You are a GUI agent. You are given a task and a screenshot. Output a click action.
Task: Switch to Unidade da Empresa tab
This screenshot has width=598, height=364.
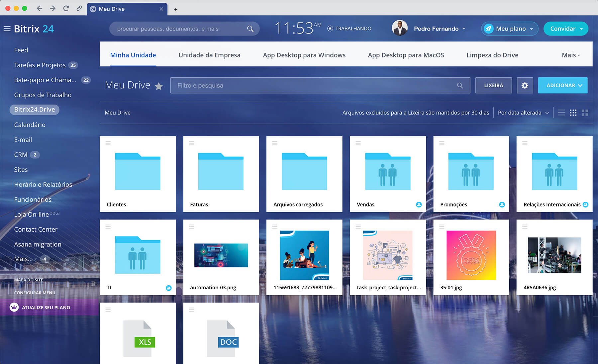click(x=209, y=55)
